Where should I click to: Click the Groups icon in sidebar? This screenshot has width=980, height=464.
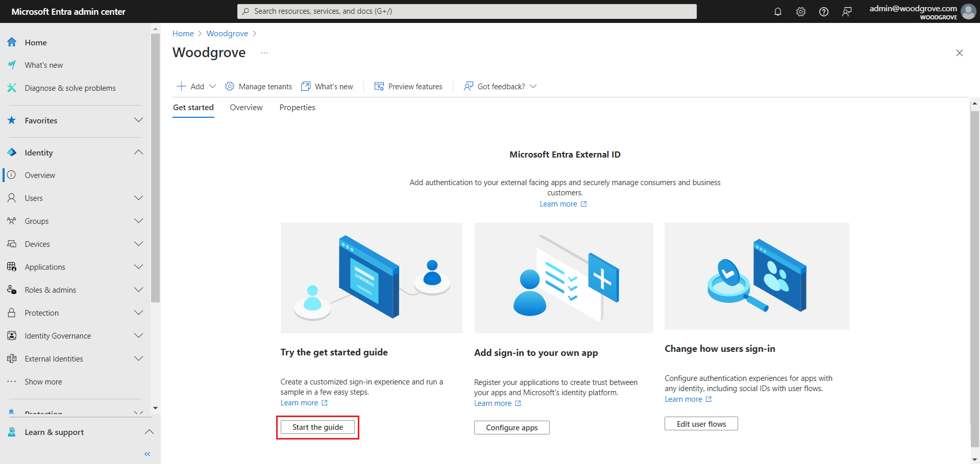click(12, 221)
